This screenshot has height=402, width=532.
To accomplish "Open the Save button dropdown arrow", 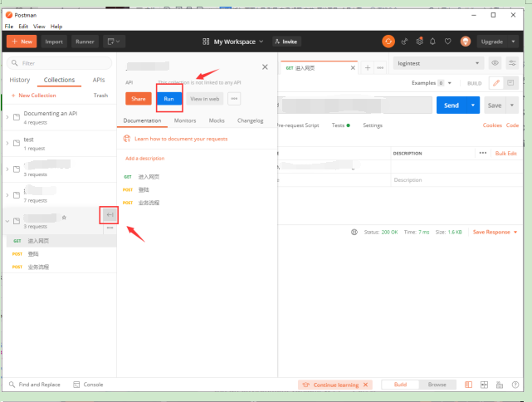I will click(x=512, y=105).
